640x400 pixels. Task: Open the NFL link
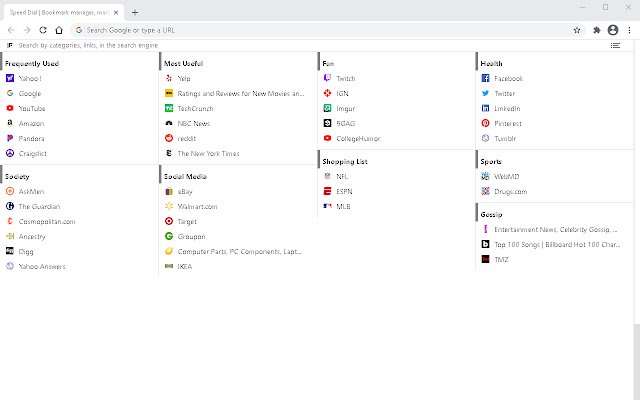[342, 176]
